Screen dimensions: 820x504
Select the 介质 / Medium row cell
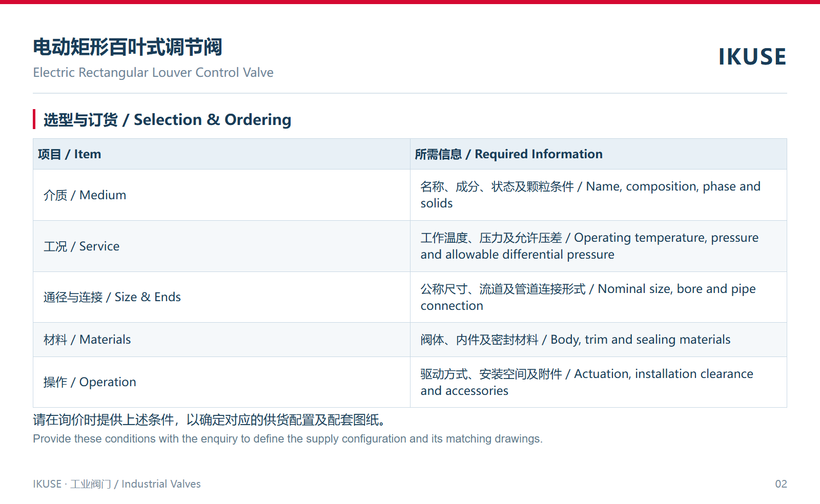coord(221,195)
